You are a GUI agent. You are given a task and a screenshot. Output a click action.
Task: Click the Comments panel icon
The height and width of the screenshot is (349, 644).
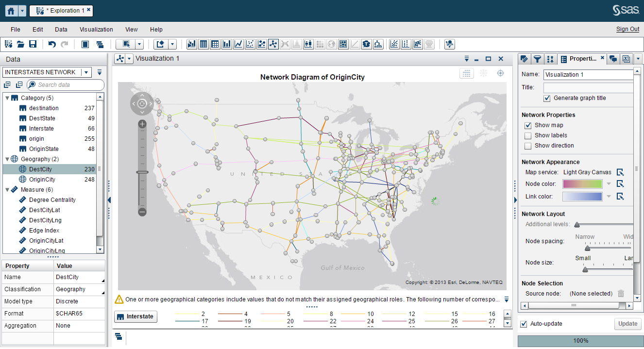614,59
